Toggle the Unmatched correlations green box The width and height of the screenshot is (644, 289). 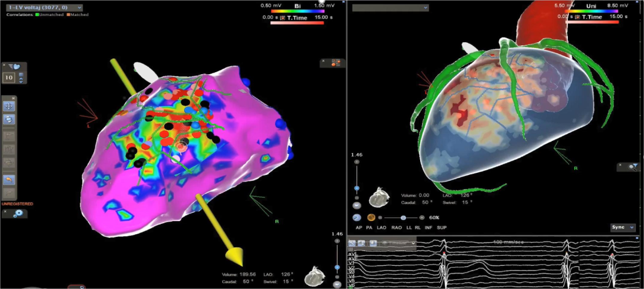click(x=37, y=14)
